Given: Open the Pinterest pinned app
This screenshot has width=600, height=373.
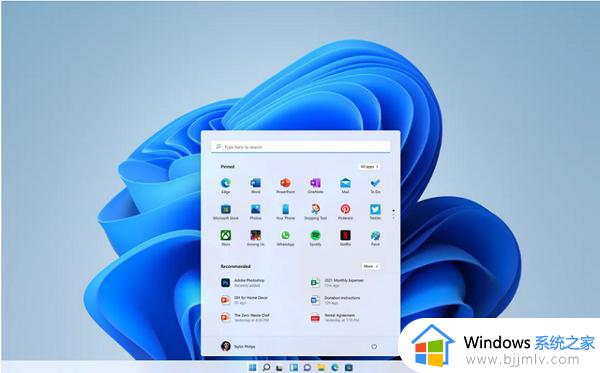Looking at the screenshot, I should (345, 212).
